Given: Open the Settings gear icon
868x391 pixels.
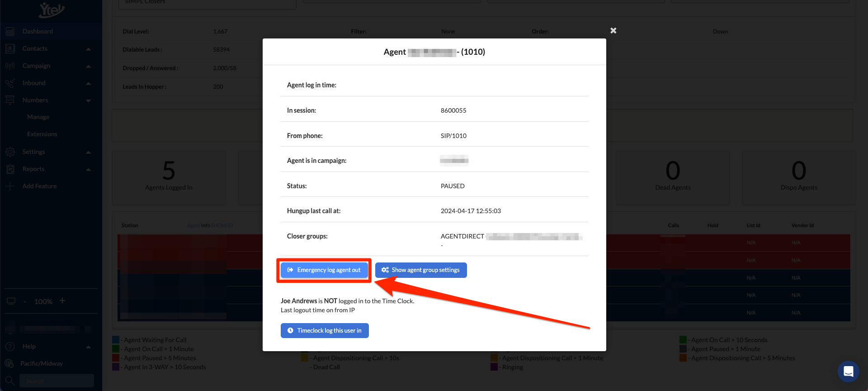Looking at the screenshot, I should pos(10,152).
